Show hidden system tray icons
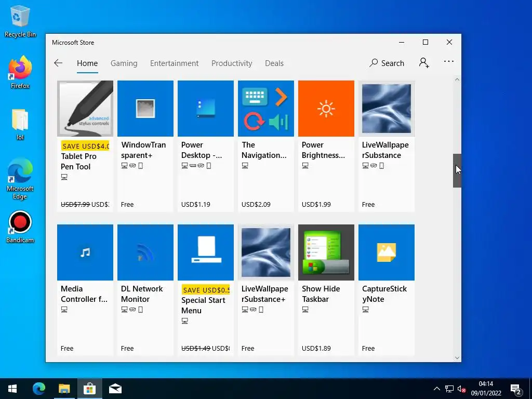532x399 pixels. pyautogui.click(x=436, y=389)
